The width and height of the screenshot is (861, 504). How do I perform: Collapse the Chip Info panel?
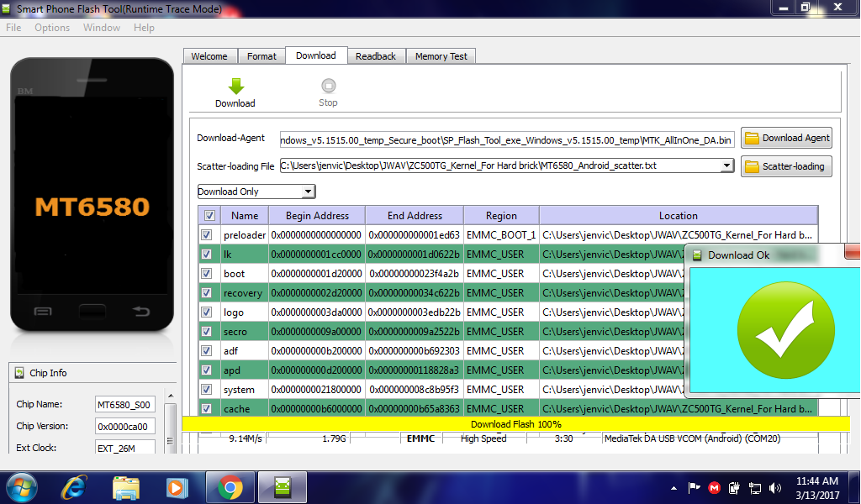point(17,373)
